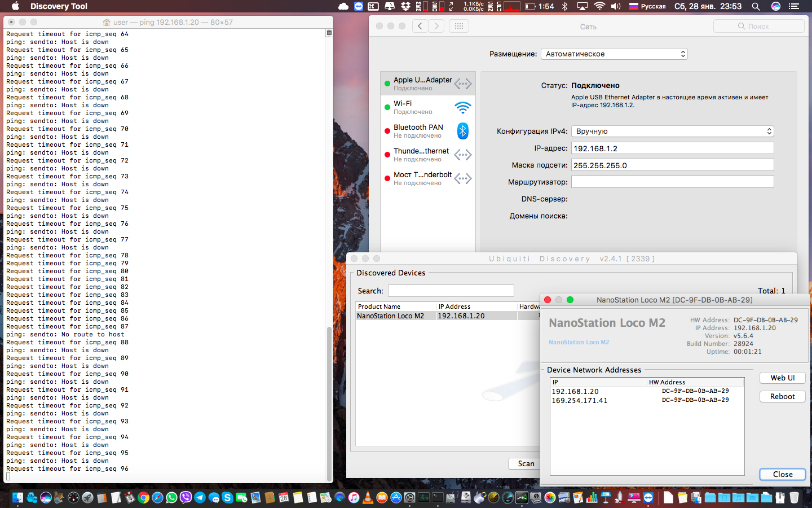Open Конфигурация IPv4 dropdown
The height and width of the screenshot is (508, 812).
[672, 131]
